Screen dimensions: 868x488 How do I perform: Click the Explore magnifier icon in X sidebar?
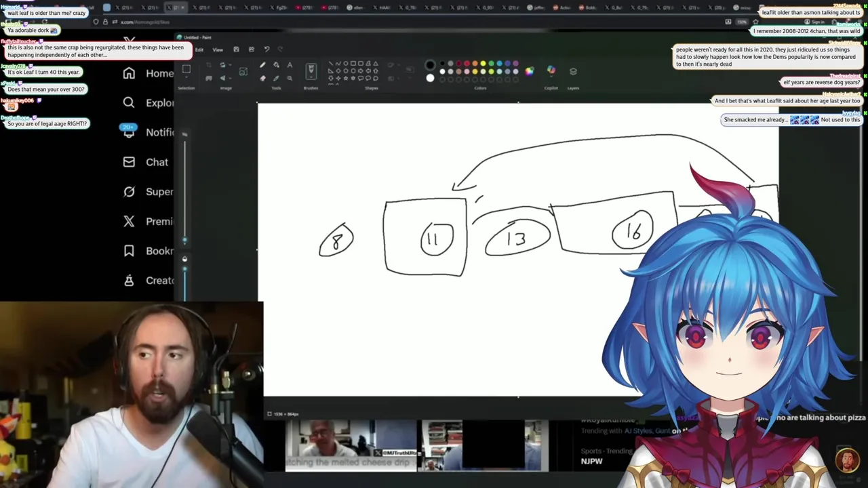129,102
